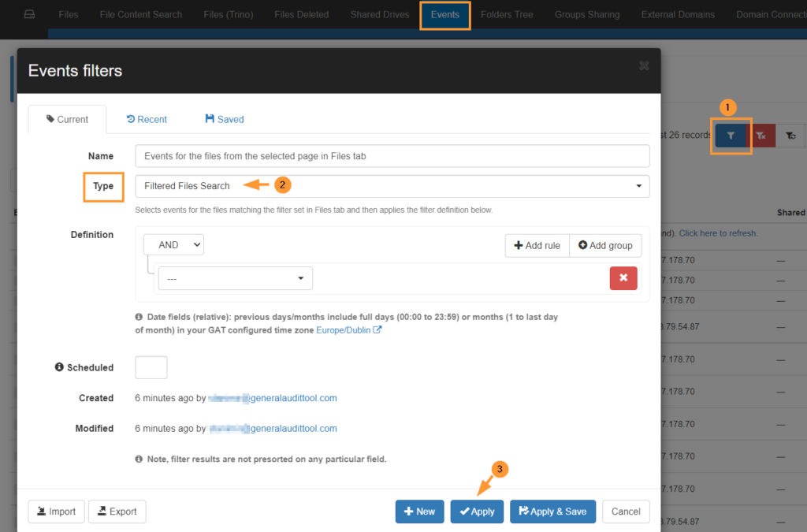Click Apply & Save button

[x=552, y=512]
